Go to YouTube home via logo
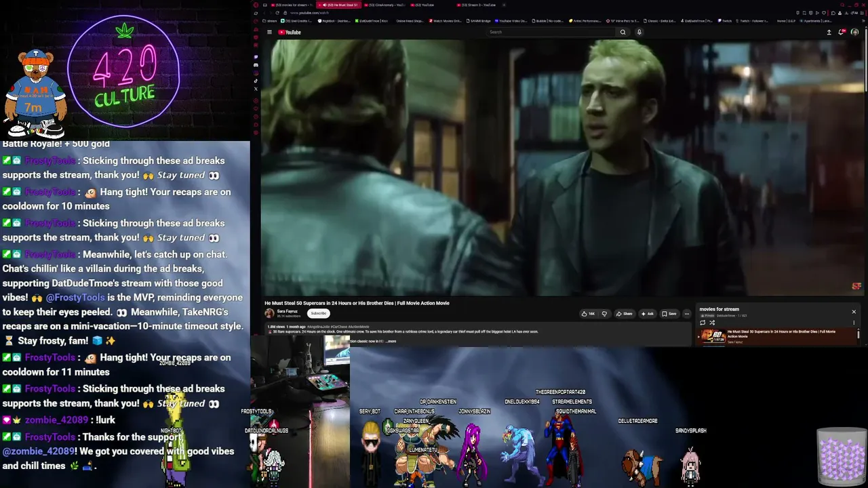 tap(290, 32)
